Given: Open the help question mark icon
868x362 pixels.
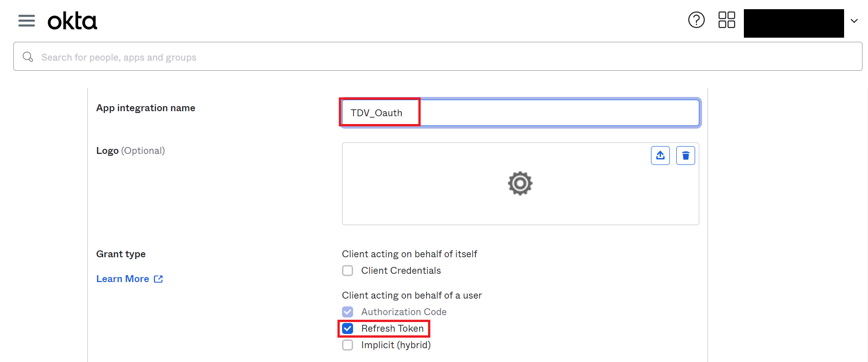Looking at the screenshot, I should [696, 20].
